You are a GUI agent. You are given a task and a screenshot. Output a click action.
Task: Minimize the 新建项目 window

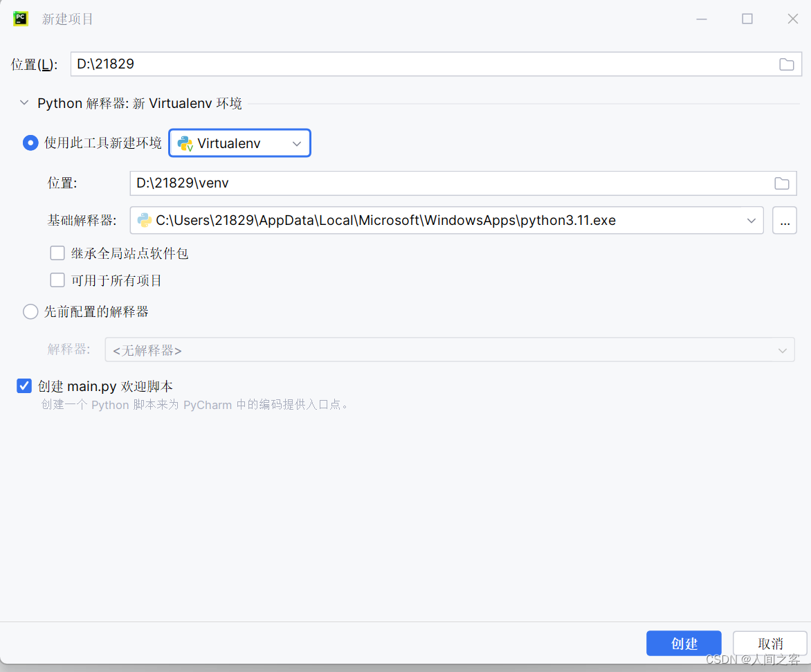(702, 19)
